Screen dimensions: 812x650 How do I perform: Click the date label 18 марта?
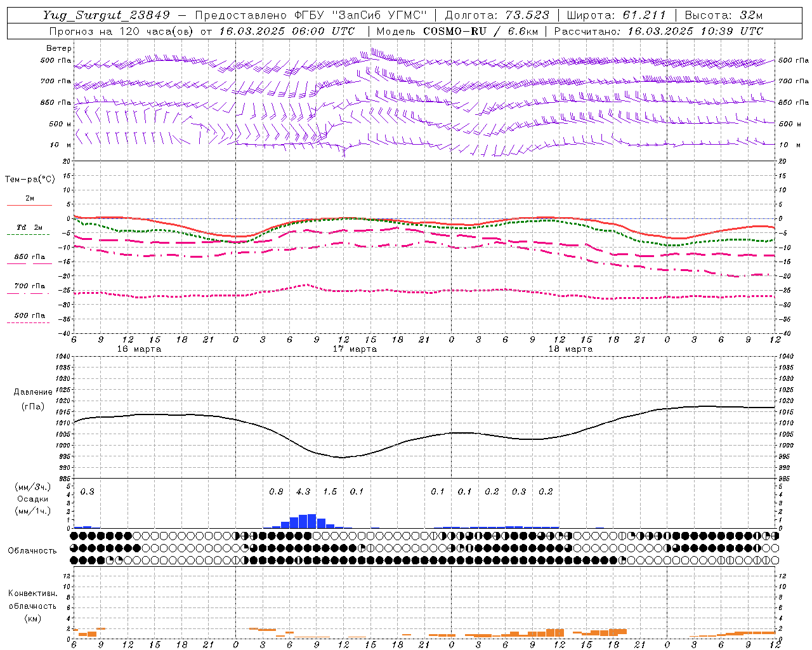[x=570, y=349]
